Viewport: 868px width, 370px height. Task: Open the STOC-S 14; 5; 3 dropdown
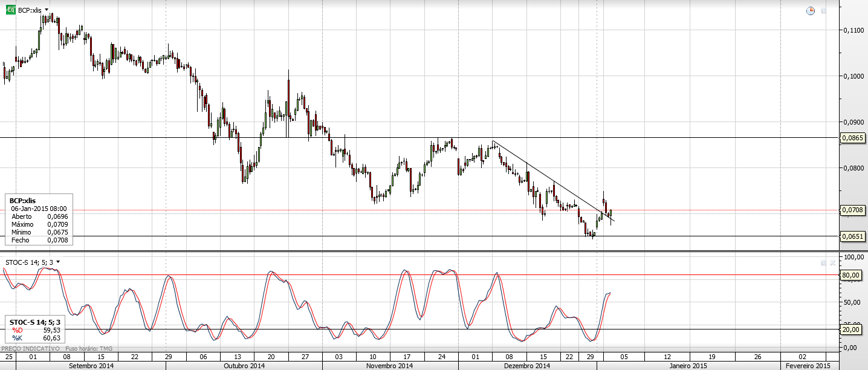click(59, 262)
